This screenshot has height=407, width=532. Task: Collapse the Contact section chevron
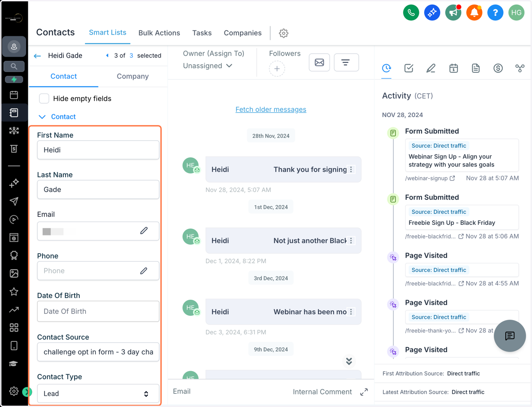pos(42,117)
